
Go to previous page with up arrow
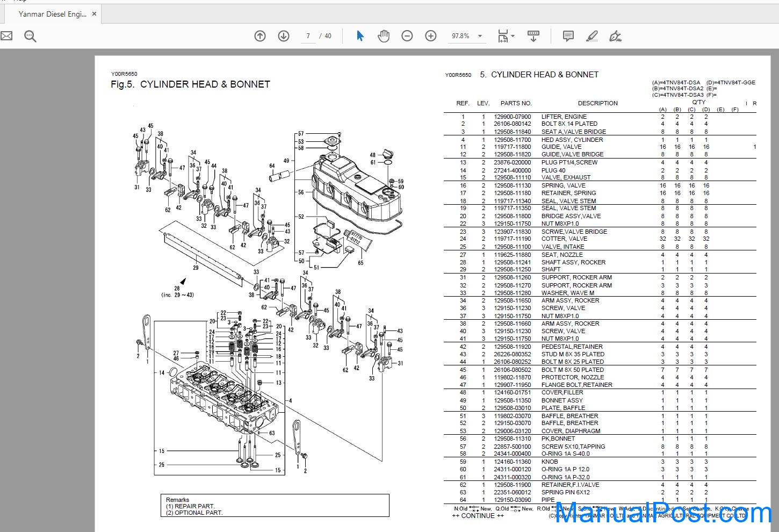(x=260, y=36)
